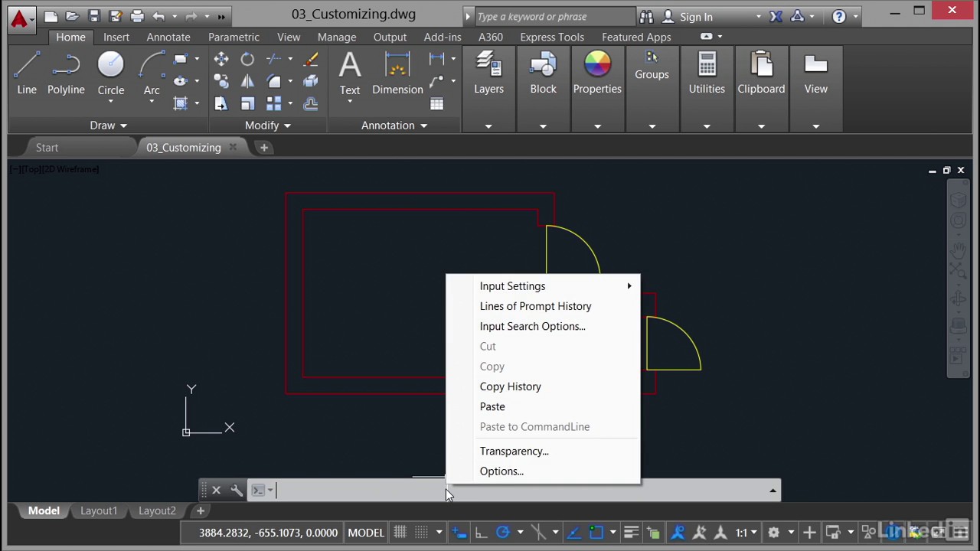Open Input Settings in context menu
The image size is (980, 551).
(512, 285)
